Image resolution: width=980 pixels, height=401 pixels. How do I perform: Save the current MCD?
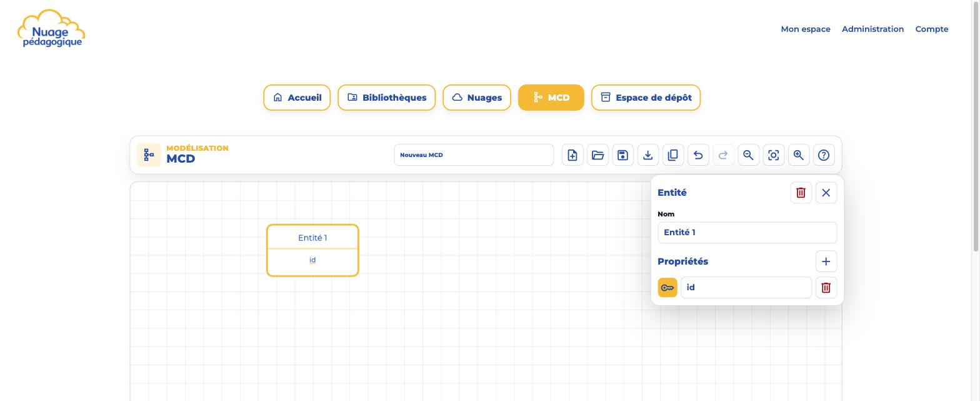click(x=622, y=155)
